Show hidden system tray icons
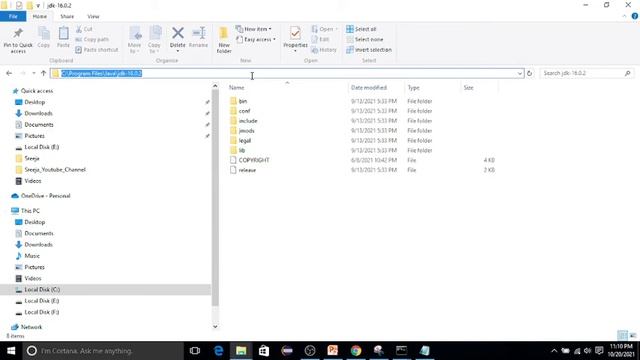Image resolution: width=640 pixels, height=360 pixels. [x=554, y=351]
